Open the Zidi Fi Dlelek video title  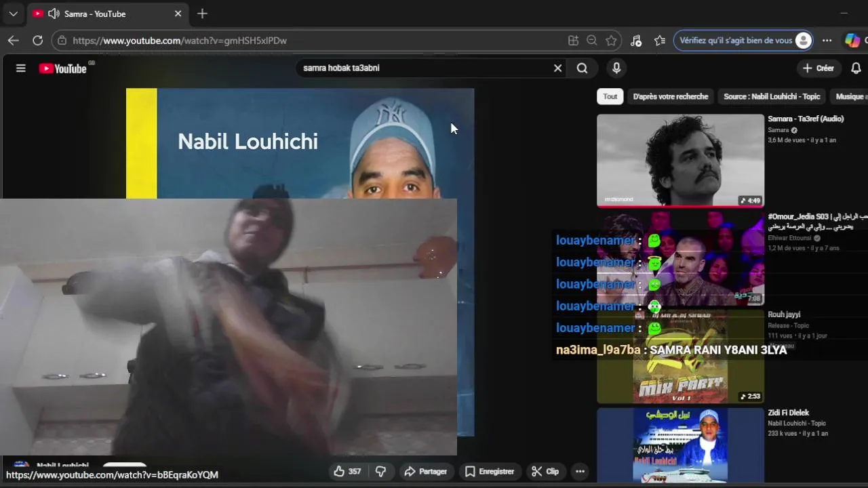[x=788, y=412]
